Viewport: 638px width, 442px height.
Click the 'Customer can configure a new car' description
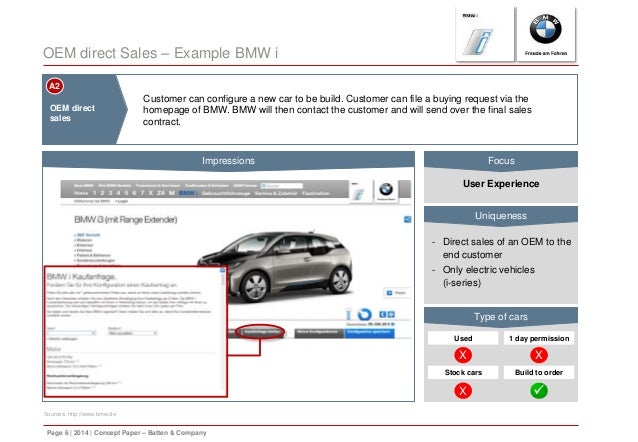click(337, 110)
